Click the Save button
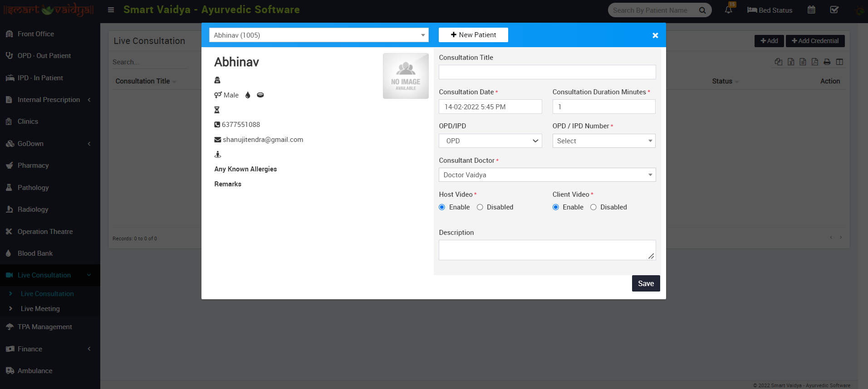Viewport: 868px width, 389px height. [646, 283]
